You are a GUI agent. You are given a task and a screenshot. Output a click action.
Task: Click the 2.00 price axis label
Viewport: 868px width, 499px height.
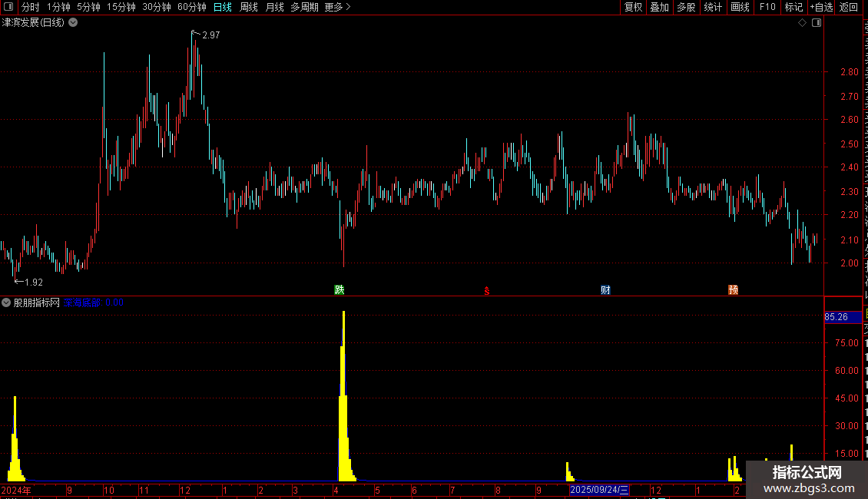(x=849, y=263)
